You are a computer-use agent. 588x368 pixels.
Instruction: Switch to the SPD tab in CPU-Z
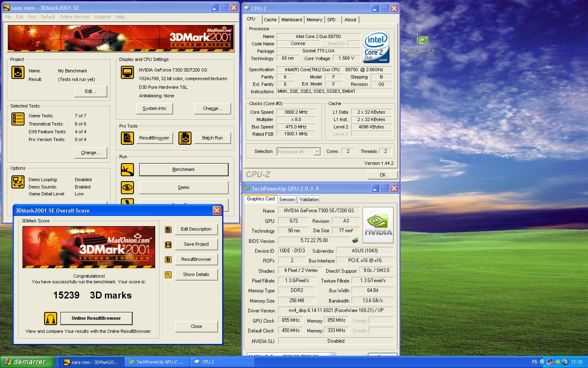[x=332, y=20]
